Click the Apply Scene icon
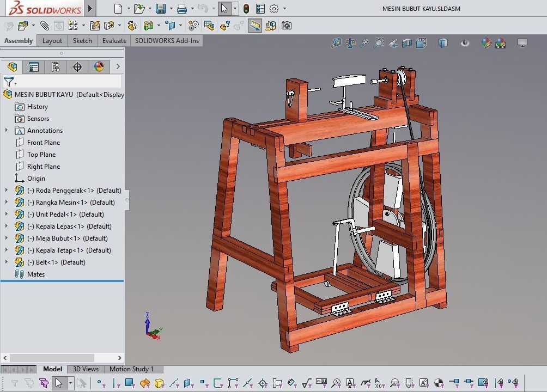The height and width of the screenshot is (392, 547). tap(501, 43)
